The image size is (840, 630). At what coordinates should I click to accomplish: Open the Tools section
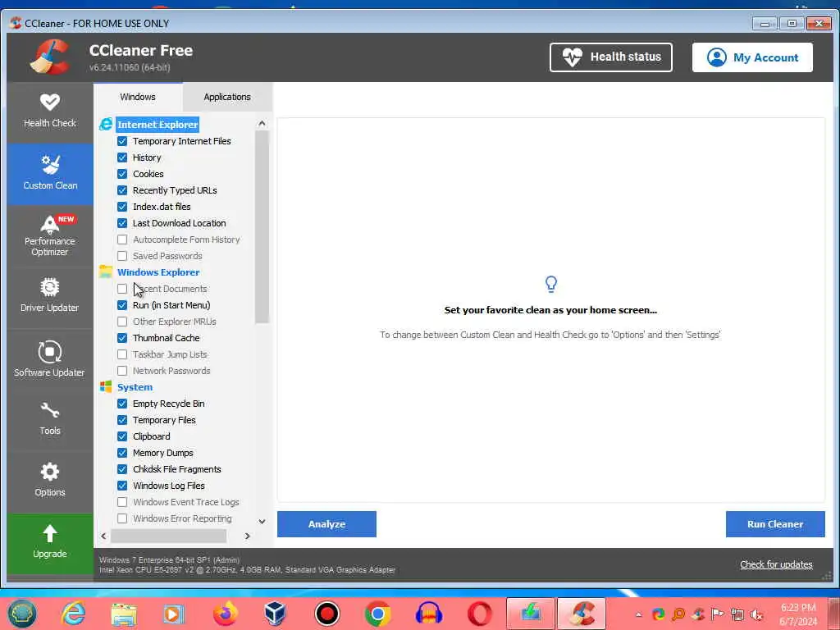[50, 419]
